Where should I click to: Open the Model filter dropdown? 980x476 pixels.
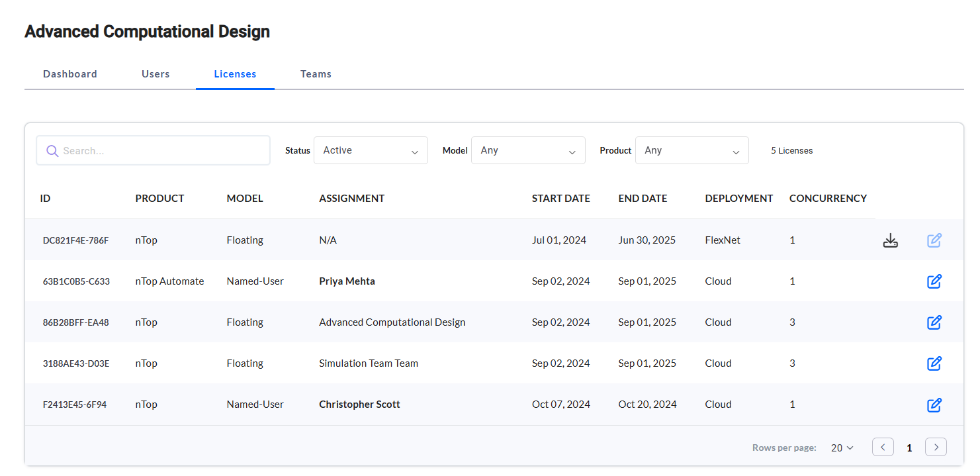[x=528, y=150]
